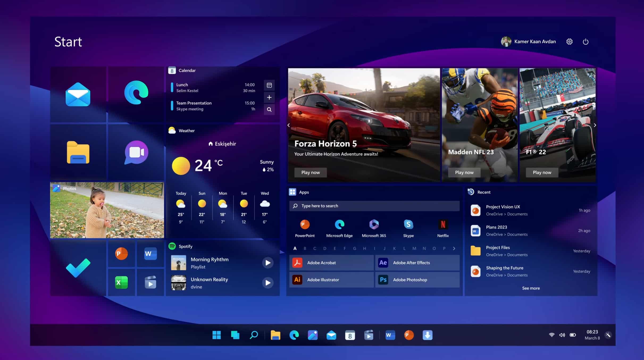Screen dimensions: 644x360
Task: Open the settings gear at top right
Action: point(569,42)
